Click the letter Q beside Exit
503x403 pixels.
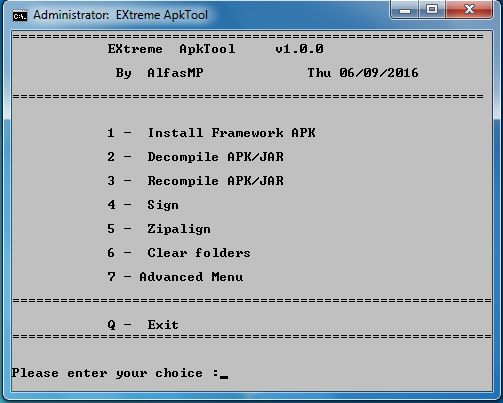click(111, 325)
